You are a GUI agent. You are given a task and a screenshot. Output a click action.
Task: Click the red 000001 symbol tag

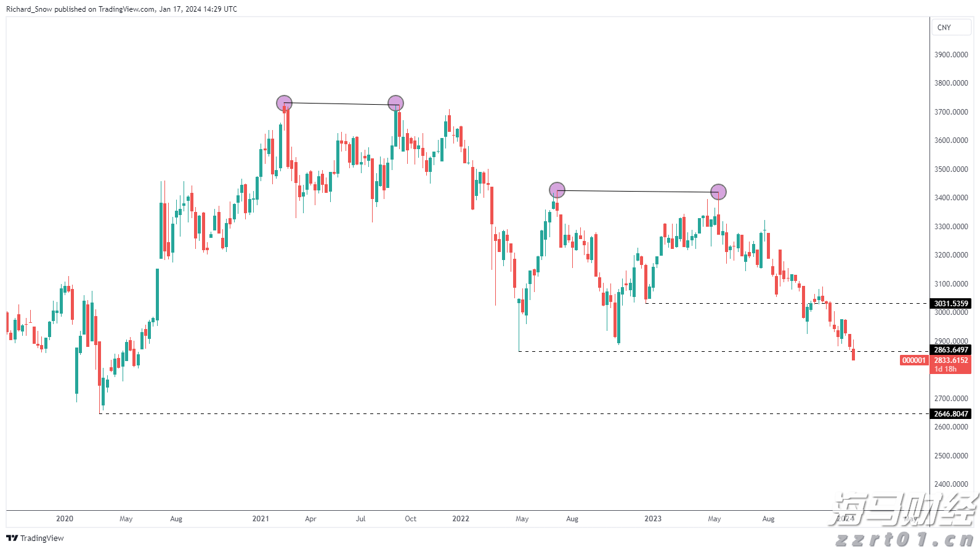(913, 360)
